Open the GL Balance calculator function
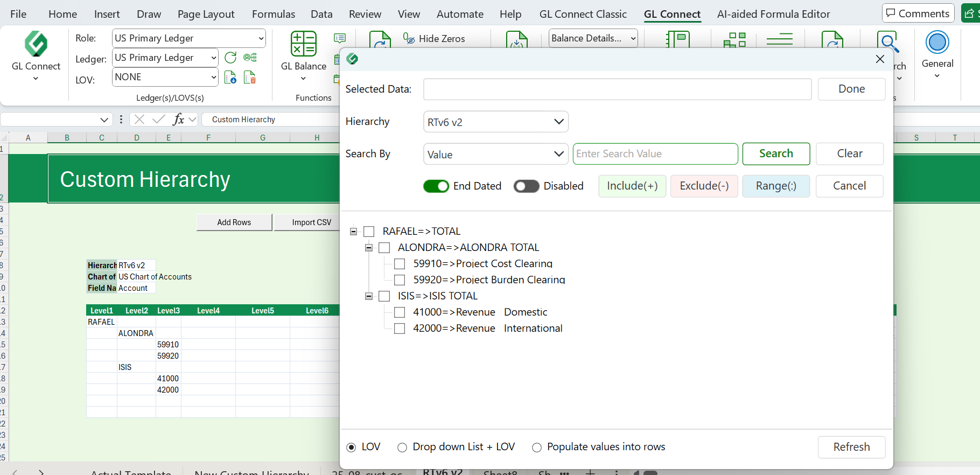This screenshot has width=980, height=475. tap(303, 44)
